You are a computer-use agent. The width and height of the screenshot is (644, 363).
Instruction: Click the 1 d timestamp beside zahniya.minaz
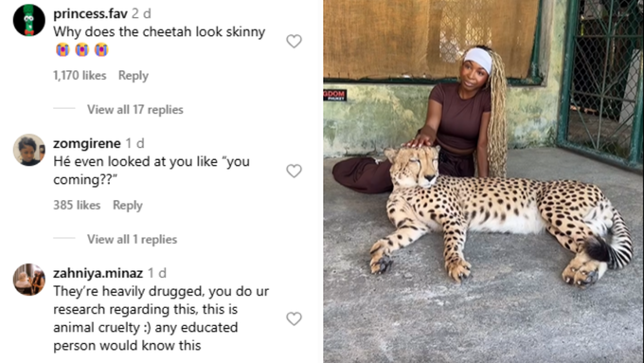pyautogui.click(x=157, y=273)
